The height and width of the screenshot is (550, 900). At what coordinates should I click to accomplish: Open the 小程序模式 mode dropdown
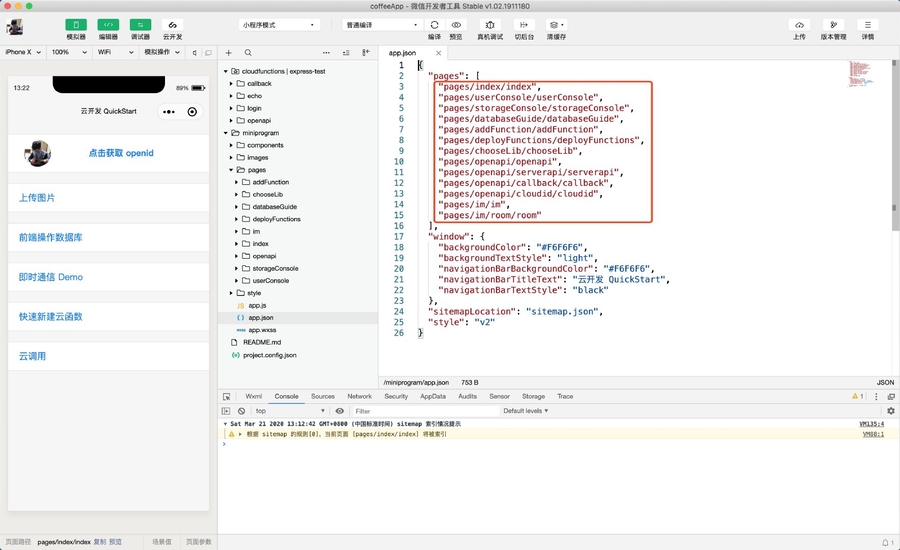point(279,25)
